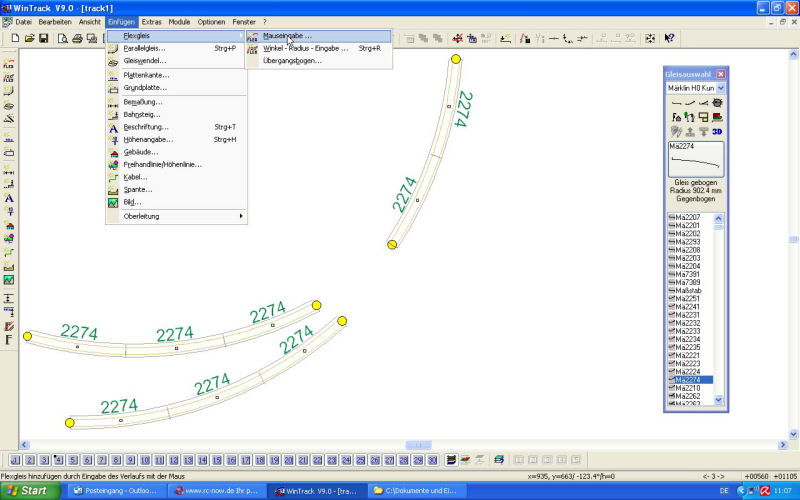Select Parallelgleis menu entry
The image size is (800, 500).
pyautogui.click(x=177, y=48)
